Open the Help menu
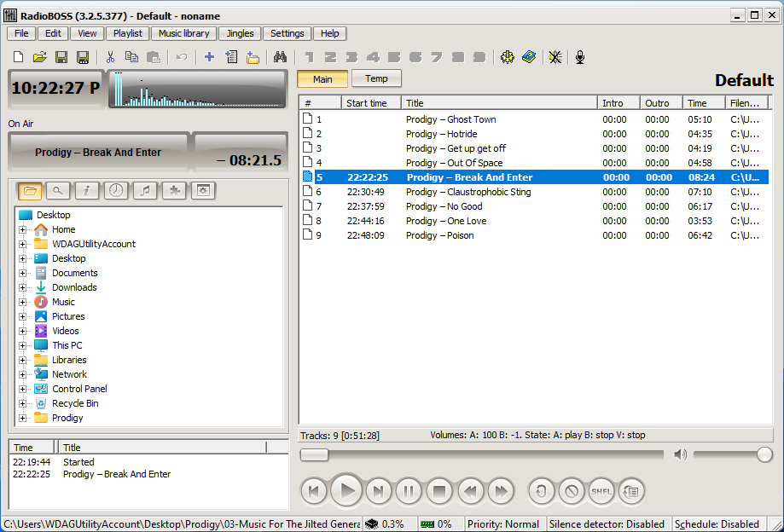 [329, 33]
